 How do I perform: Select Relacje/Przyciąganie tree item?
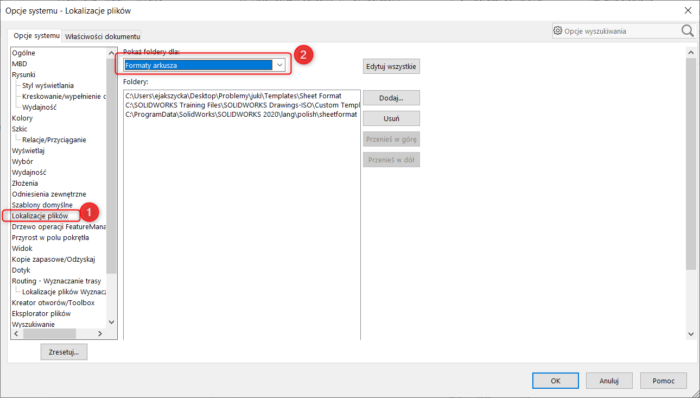(54, 140)
